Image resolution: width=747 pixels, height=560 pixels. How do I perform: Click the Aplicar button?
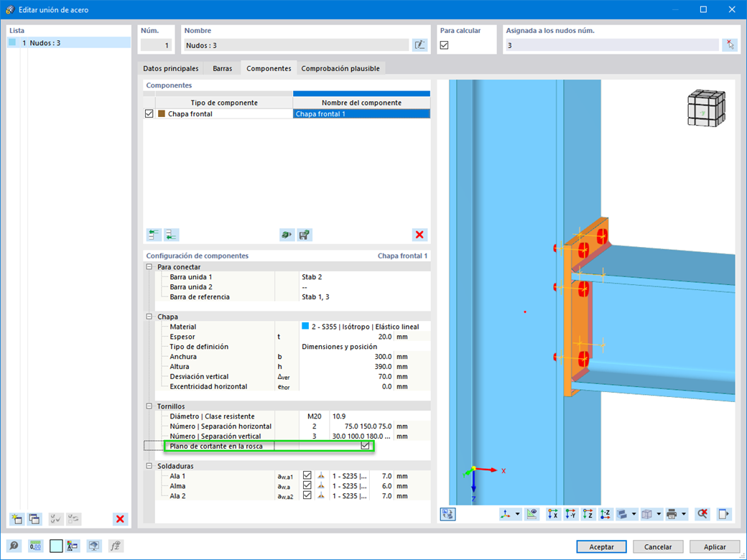tap(715, 546)
